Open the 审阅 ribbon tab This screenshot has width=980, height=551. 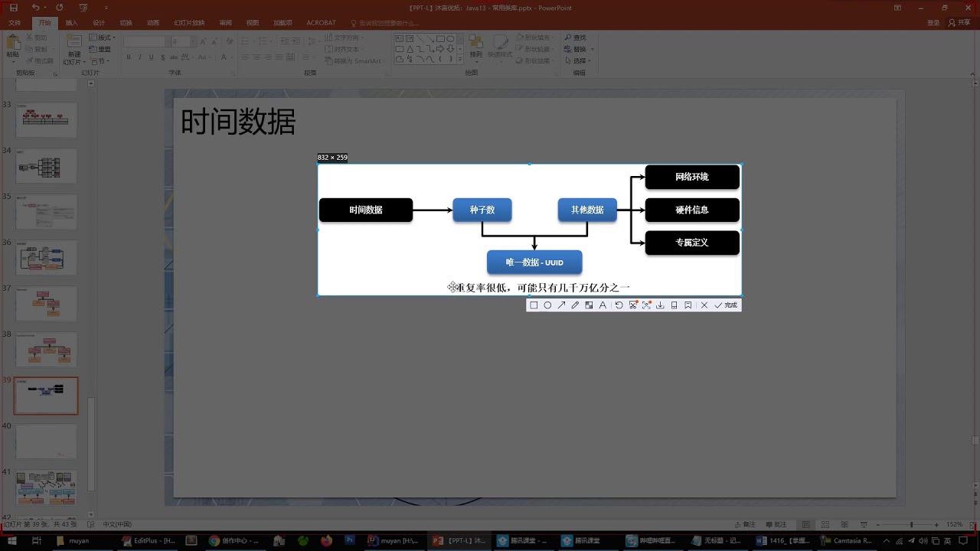coord(225,23)
